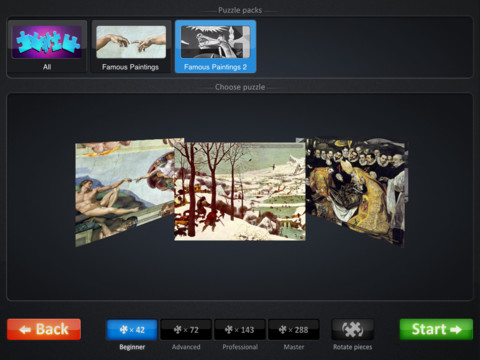Choose the Burial of Count Orgaz puzzle on the right
Viewport: 480px width, 360px height.
355,192
